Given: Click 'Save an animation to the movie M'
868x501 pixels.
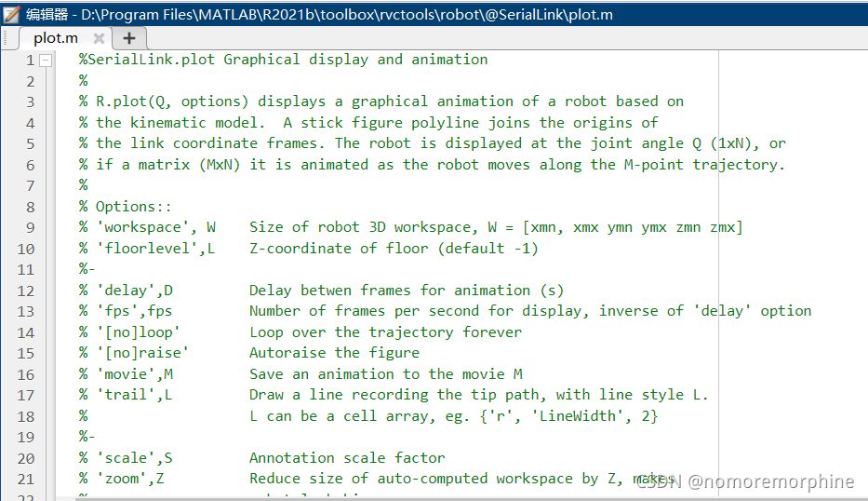Looking at the screenshot, I should tap(386, 374).
